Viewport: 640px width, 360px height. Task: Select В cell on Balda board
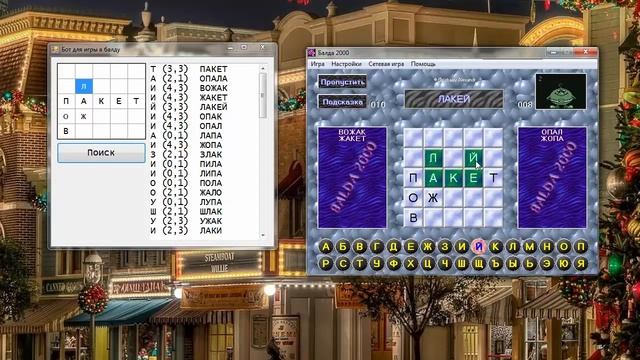[413, 218]
